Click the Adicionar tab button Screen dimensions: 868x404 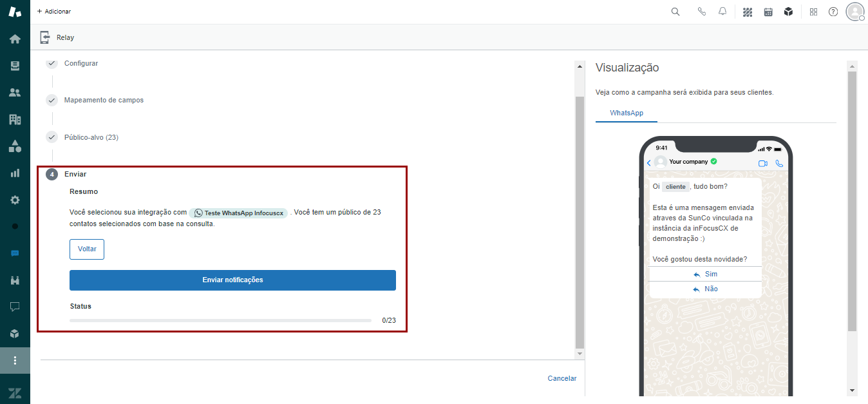click(54, 12)
